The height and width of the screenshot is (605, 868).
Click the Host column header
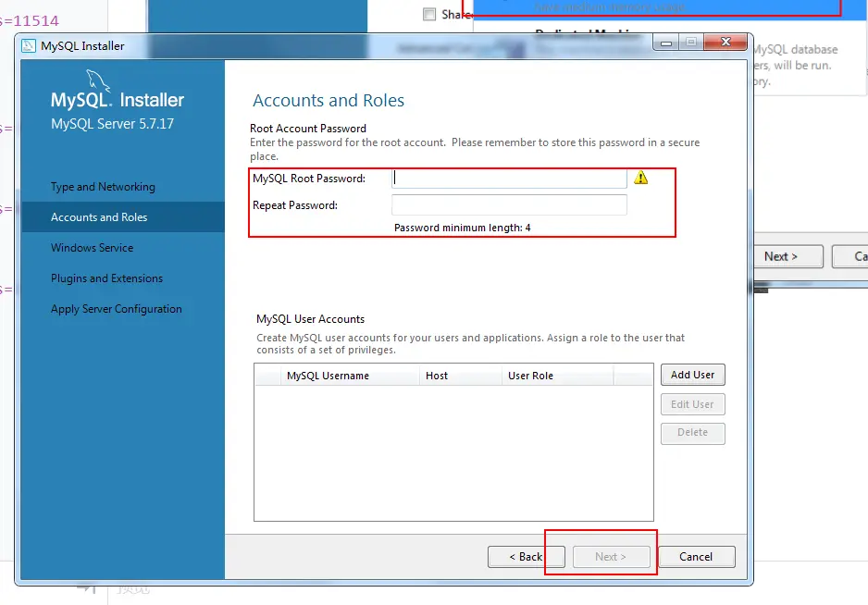click(460, 376)
